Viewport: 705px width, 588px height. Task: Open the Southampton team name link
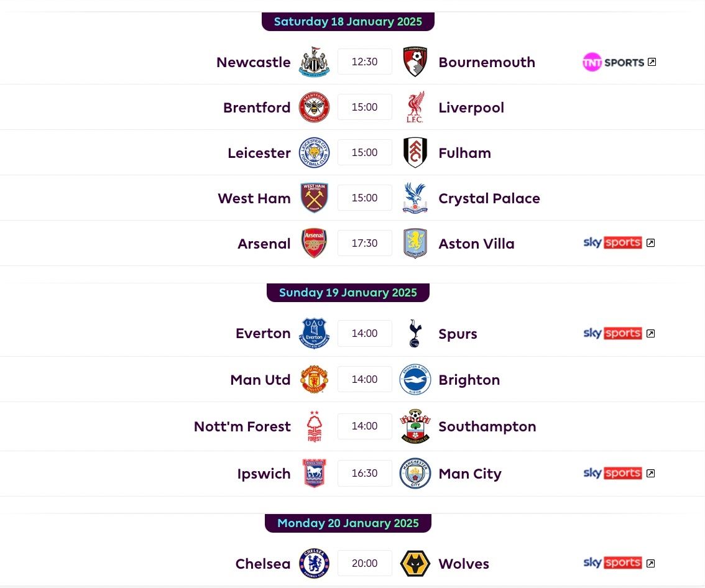[487, 426]
